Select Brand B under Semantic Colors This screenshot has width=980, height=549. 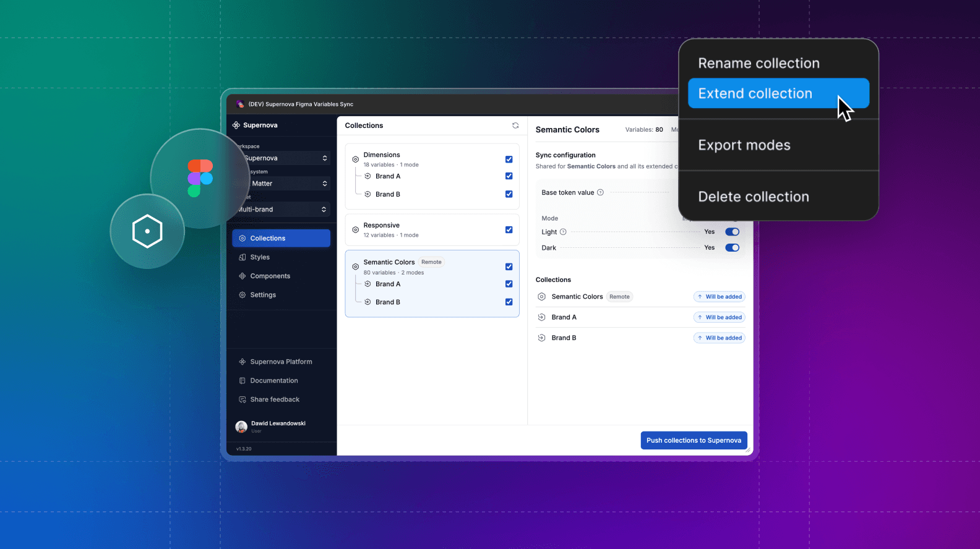click(x=388, y=302)
